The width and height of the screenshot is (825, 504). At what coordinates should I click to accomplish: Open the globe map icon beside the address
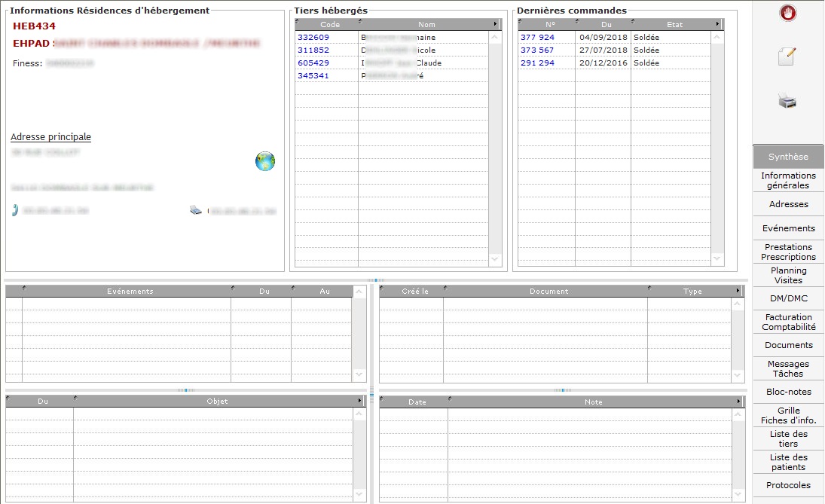(265, 161)
